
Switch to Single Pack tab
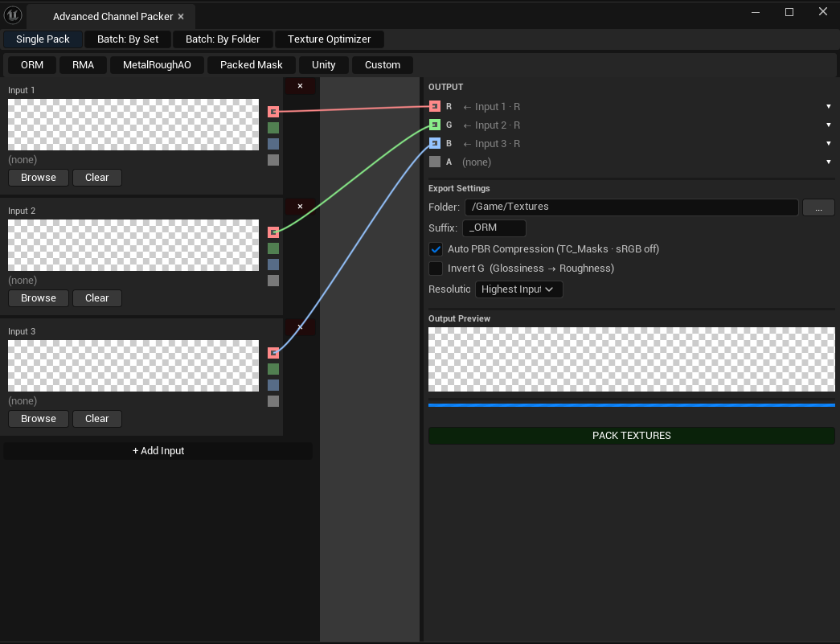[x=43, y=39]
